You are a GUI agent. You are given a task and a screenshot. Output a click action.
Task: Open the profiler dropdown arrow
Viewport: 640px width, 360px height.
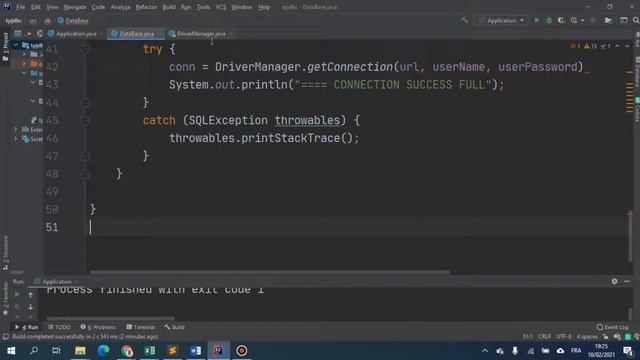click(x=582, y=20)
